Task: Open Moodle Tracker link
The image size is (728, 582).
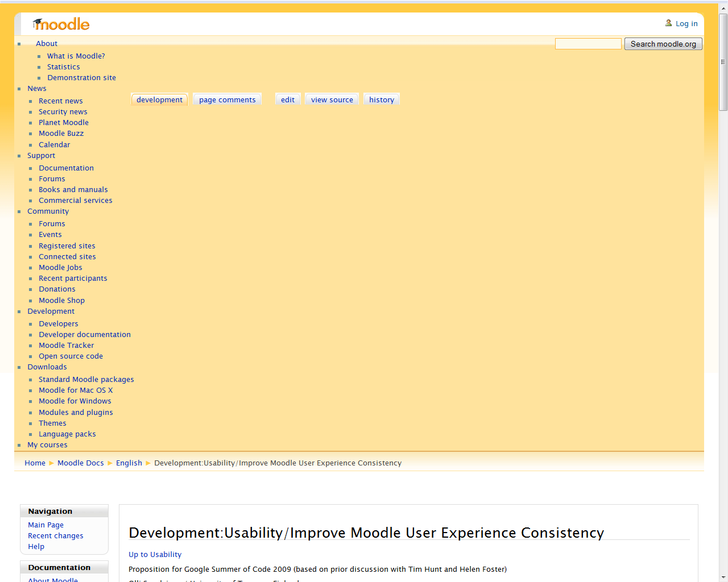Action: tap(67, 346)
